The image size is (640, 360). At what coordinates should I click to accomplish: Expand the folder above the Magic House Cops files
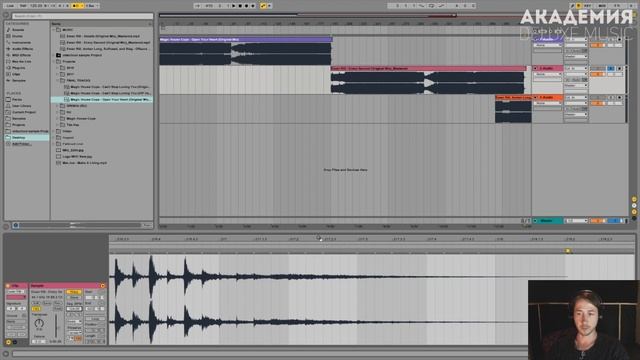click(58, 80)
